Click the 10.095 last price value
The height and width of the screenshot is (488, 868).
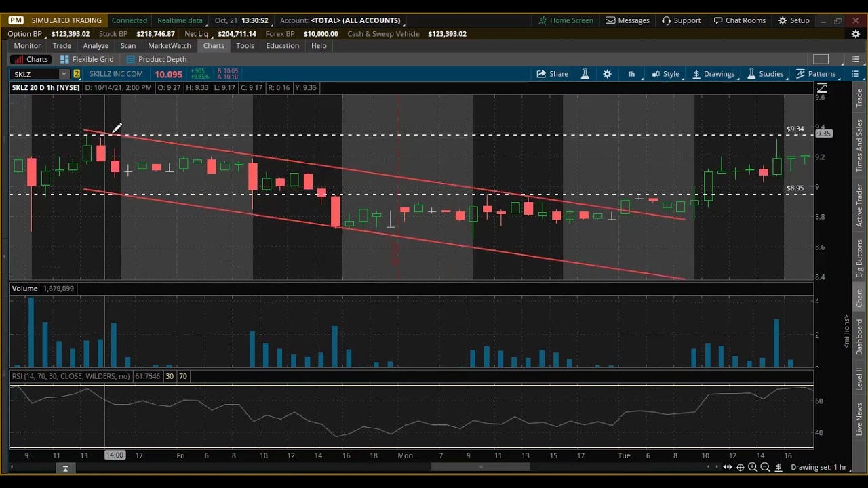pyautogui.click(x=168, y=74)
